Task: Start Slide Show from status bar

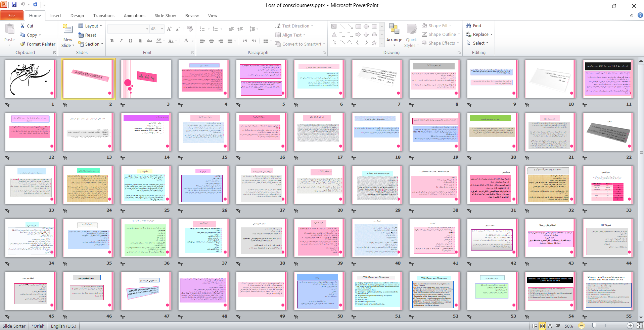Action: click(558, 326)
